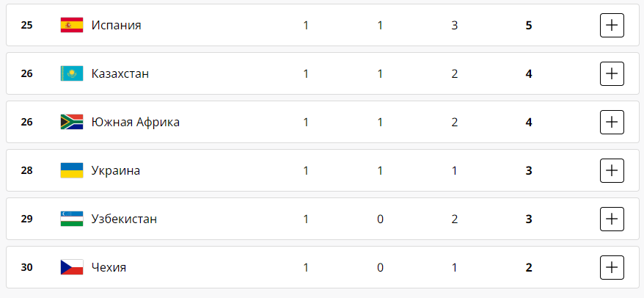Click the Узбекистан country name
The image size is (644, 298).
pos(124,219)
